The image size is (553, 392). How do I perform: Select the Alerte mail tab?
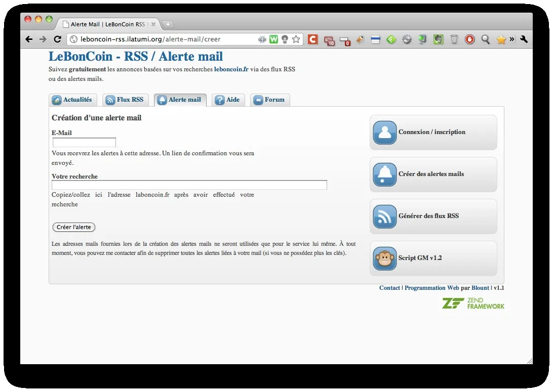pos(180,100)
